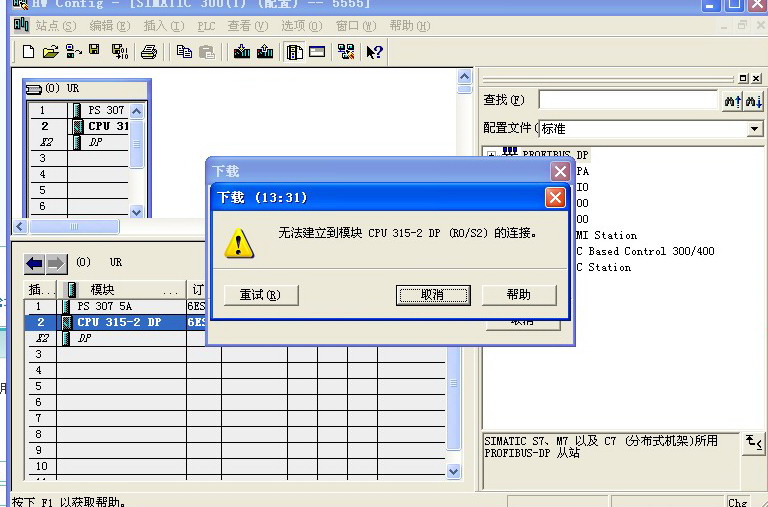Click the Save floppy disk icon
This screenshot has height=507, width=768.
(94, 52)
